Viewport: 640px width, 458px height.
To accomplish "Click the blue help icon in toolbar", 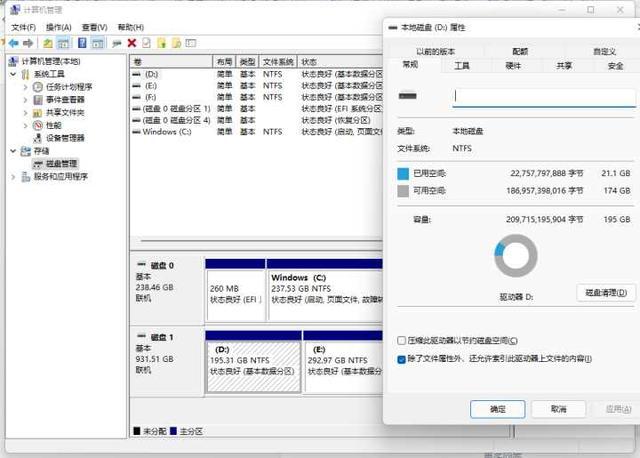I will pyautogui.click(x=82, y=44).
